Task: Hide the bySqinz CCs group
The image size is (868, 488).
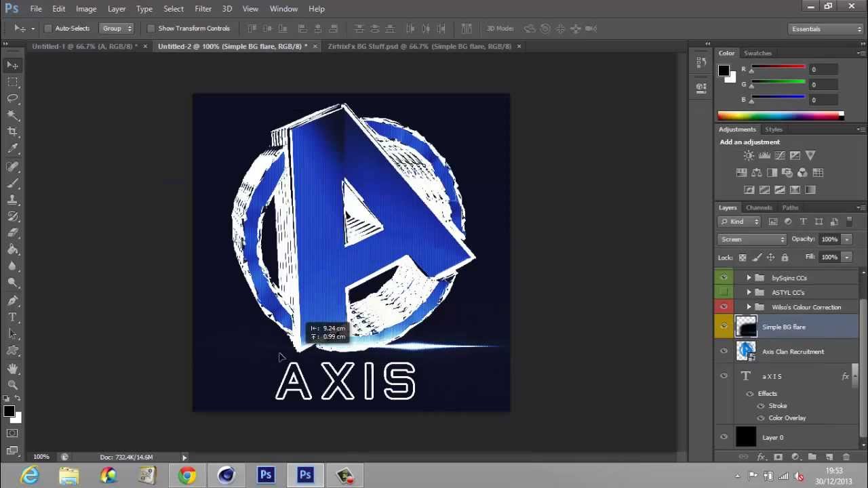Action: [x=724, y=278]
